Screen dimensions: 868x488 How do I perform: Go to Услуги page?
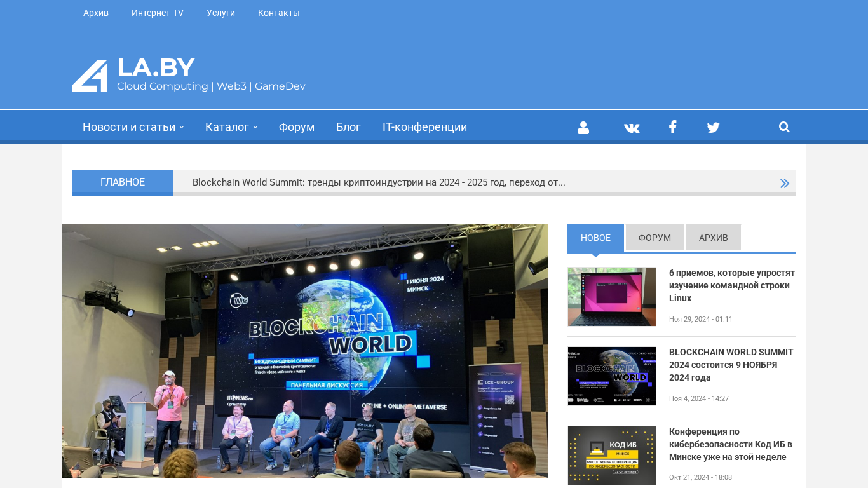pos(220,13)
